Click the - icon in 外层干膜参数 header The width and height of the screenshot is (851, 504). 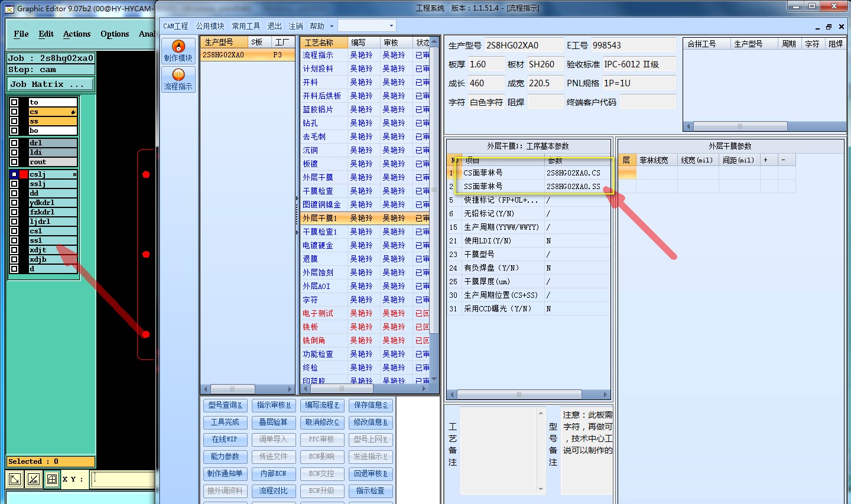tap(784, 160)
